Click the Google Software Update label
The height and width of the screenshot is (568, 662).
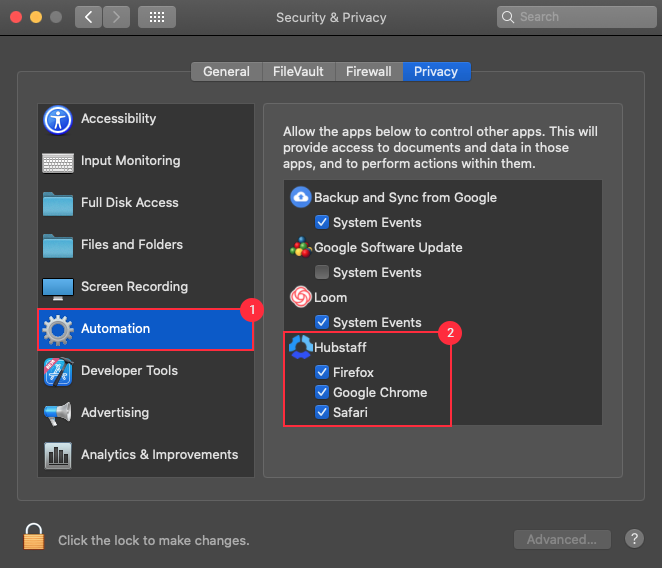coord(388,247)
